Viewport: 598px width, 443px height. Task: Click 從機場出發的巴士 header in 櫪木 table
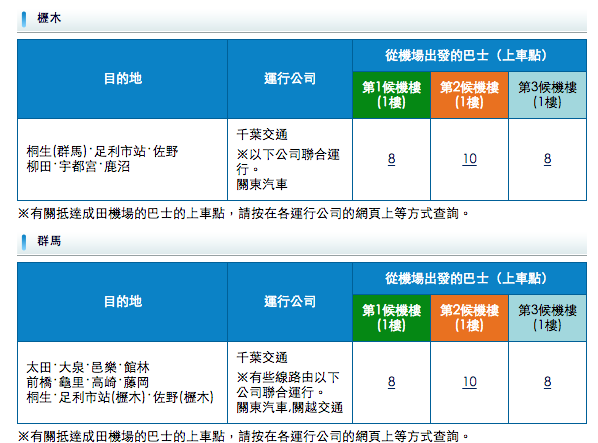pos(469,56)
